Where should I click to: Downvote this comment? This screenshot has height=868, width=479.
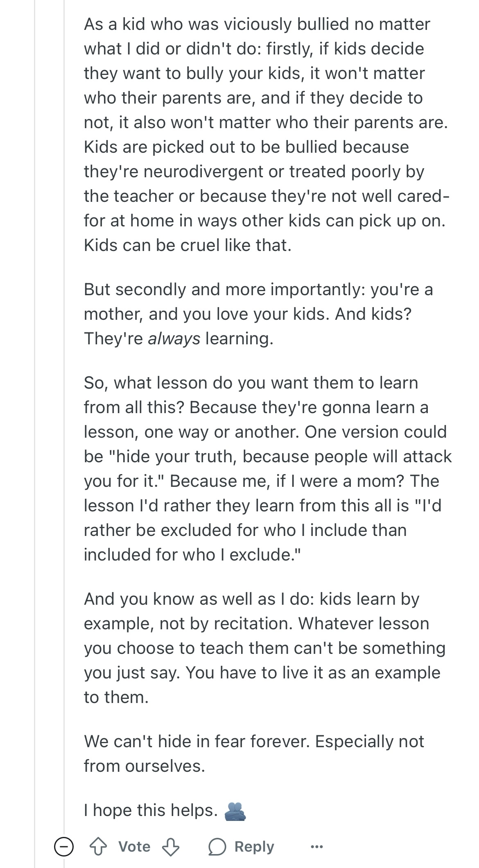170,847
